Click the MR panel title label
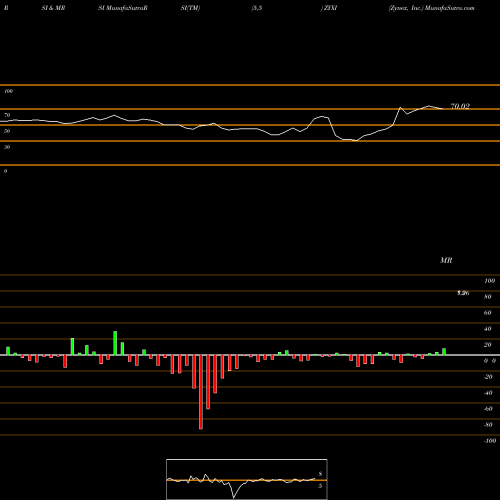500x500 pixels. pyautogui.click(x=446, y=260)
